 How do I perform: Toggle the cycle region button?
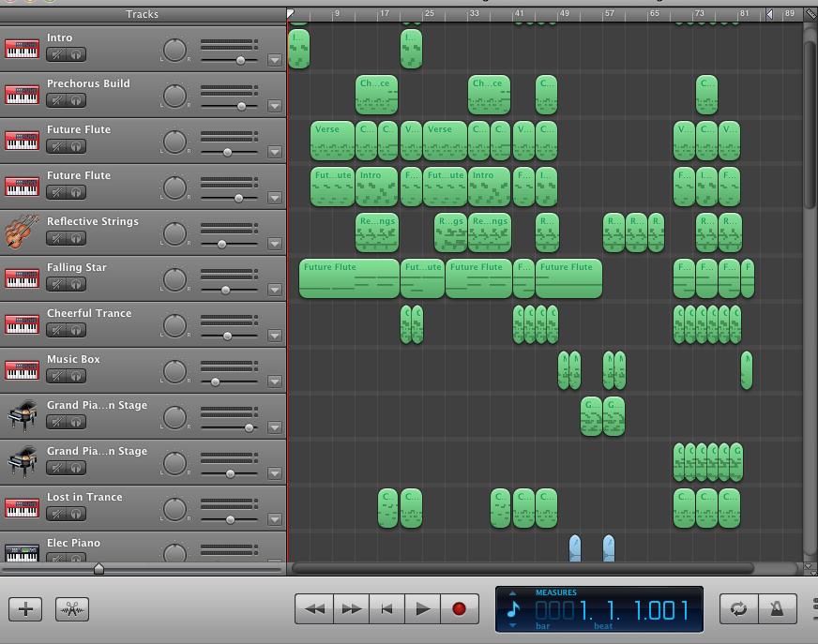[x=738, y=608]
